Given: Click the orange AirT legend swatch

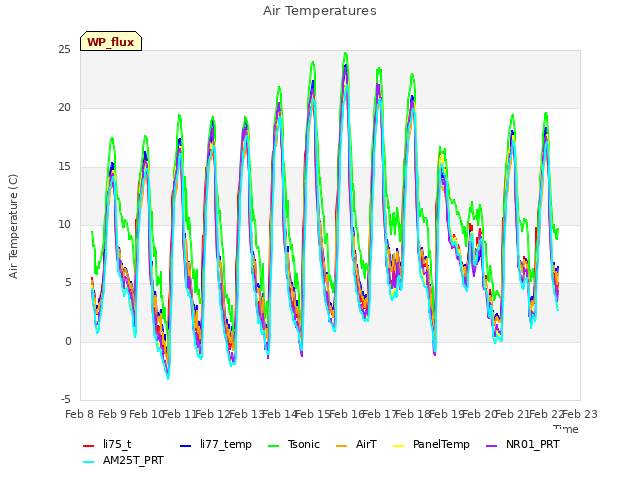Looking at the screenshot, I should click(341, 446).
